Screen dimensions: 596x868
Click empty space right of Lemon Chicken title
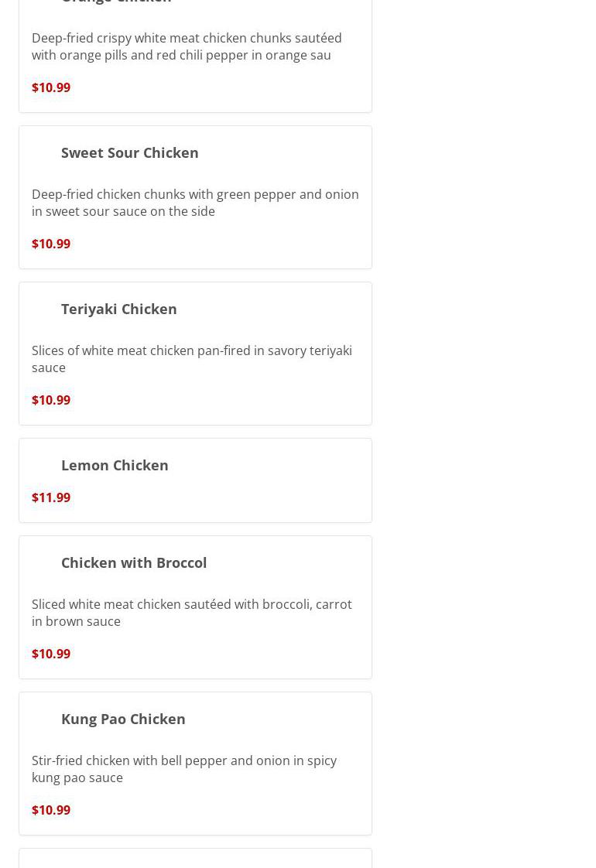[x=271, y=465]
